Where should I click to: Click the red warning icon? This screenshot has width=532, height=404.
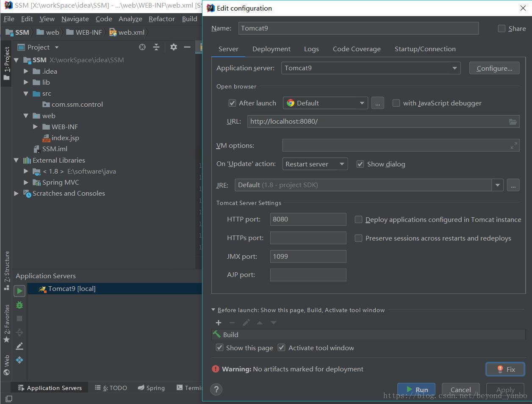216,369
